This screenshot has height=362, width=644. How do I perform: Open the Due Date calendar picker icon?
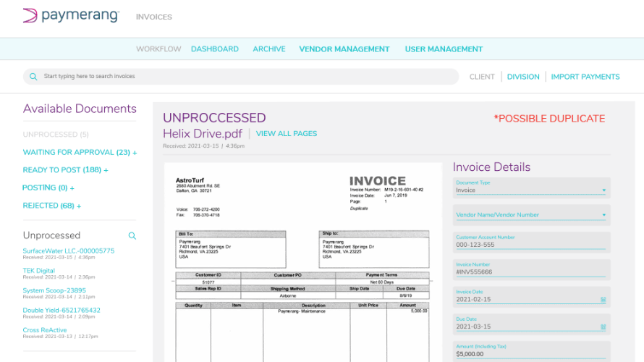coord(603,327)
